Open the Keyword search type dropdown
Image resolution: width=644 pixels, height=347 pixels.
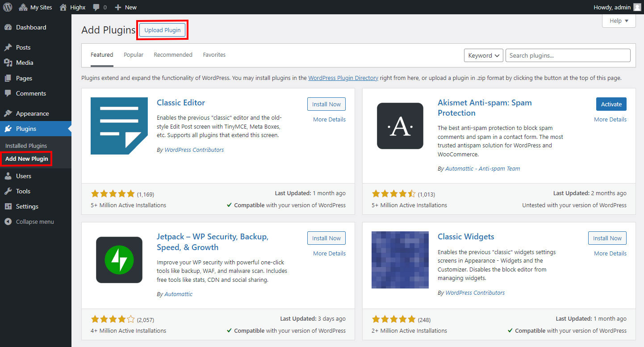click(x=484, y=55)
